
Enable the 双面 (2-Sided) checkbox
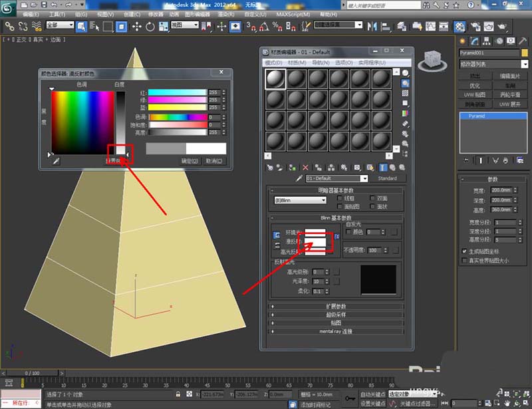click(x=373, y=198)
